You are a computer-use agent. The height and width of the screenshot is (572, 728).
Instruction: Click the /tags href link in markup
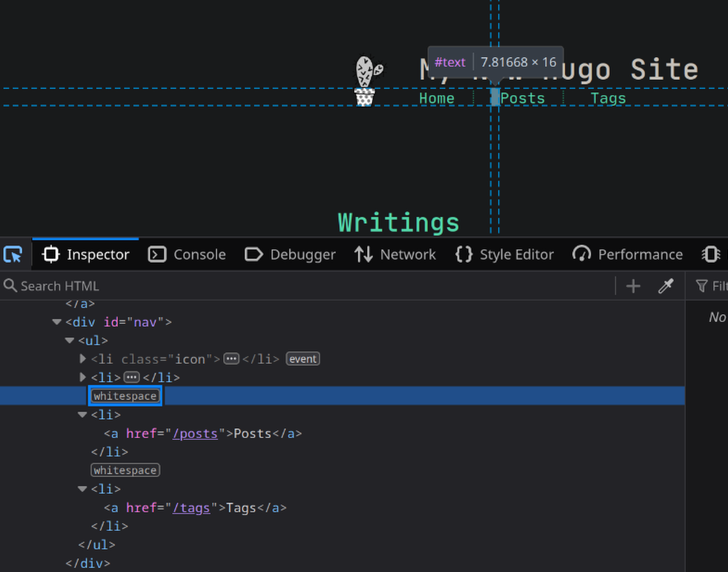[191, 508]
